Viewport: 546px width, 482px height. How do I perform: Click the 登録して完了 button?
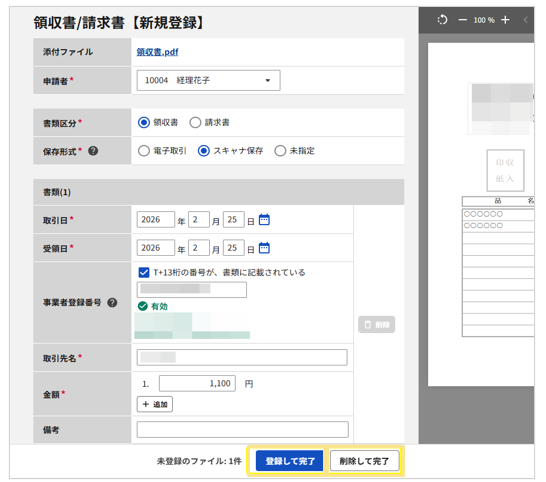click(290, 461)
